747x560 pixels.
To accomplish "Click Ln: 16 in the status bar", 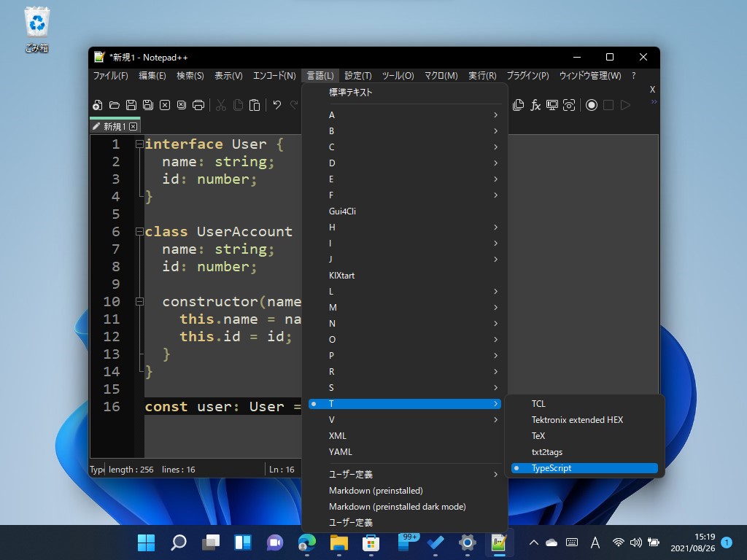I will coord(282,469).
